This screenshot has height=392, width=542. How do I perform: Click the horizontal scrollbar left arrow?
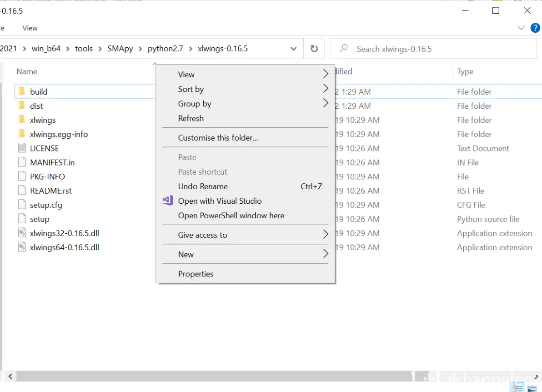click(x=10, y=376)
